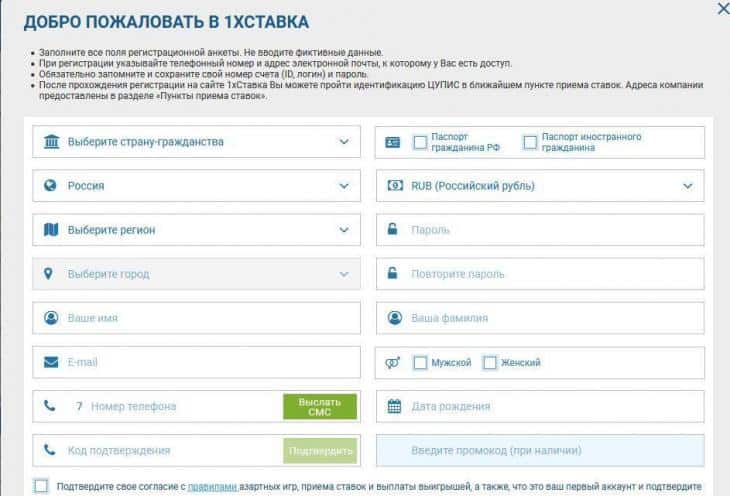Click the padlock icon in Пароль field

[x=394, y=230]
